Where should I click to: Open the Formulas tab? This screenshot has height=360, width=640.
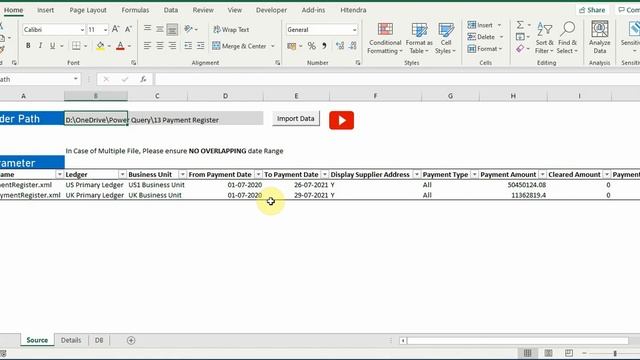[135, 10]
